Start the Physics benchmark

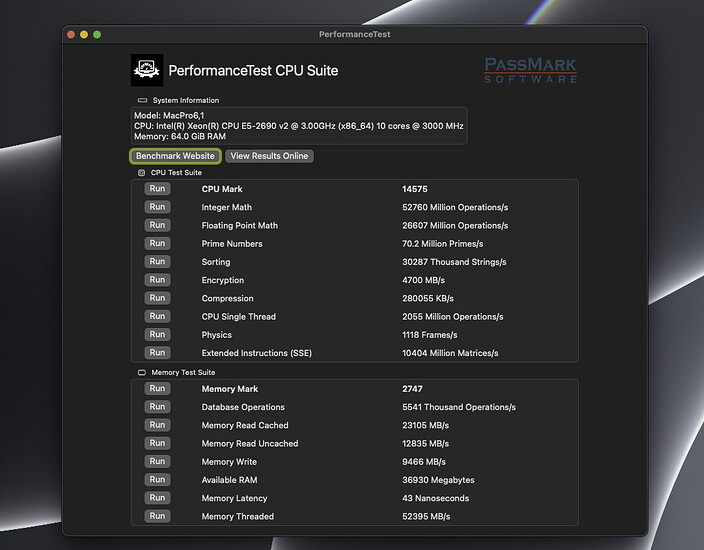click(x=157, y=334)
